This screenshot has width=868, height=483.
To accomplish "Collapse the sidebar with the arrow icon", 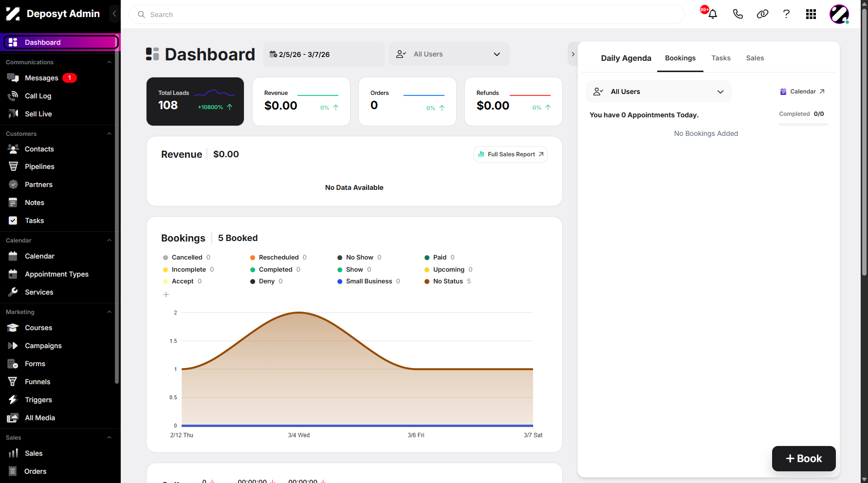I will [114, 14].
